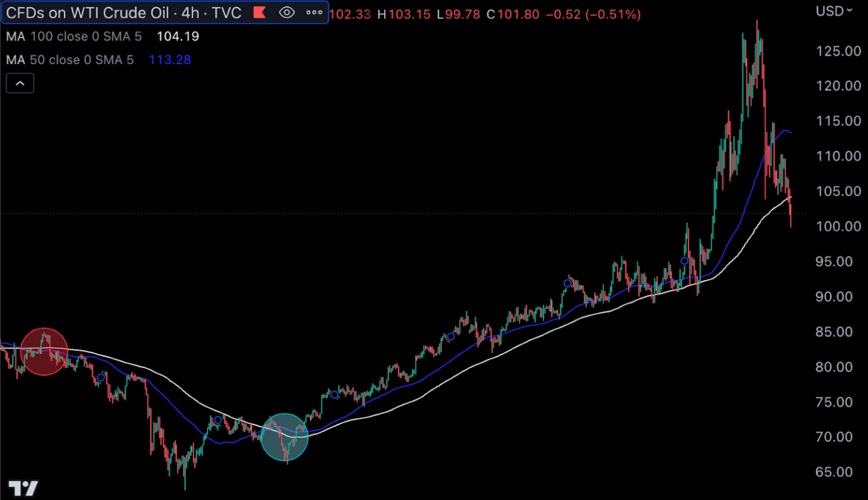Click the 75.00 price scale label
This screenshot has height=500, width=868.
834,402
